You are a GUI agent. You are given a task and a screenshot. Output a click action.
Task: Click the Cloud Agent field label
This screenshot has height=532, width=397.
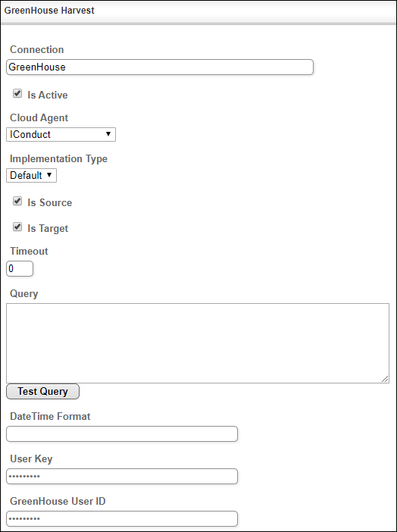pyautogui.click(x=39, y=117)
